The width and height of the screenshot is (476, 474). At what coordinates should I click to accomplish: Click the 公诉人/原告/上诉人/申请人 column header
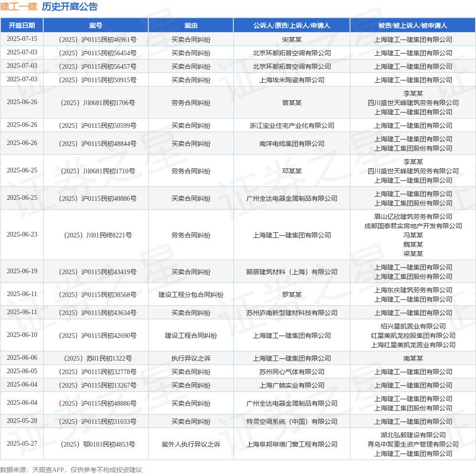(291, 26)
